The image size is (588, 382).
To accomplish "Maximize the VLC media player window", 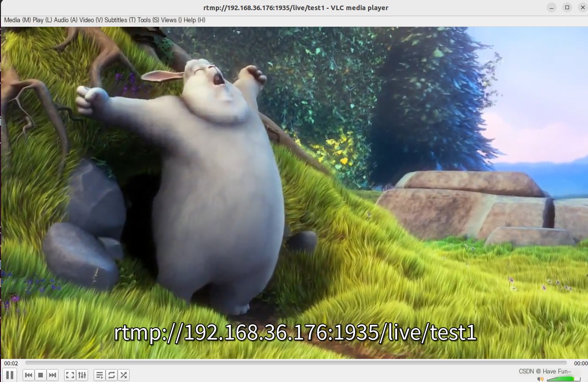I will (x=567, y=7).
